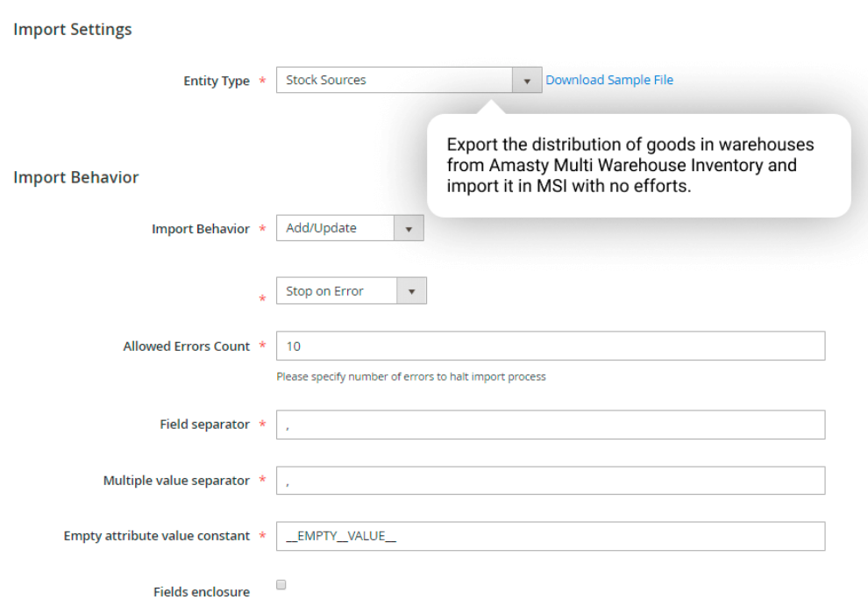This screenshot has height=614, width=868.
Task: Click the Fields enclosure label
Action: pyautogui.click(x=201, y=592)
